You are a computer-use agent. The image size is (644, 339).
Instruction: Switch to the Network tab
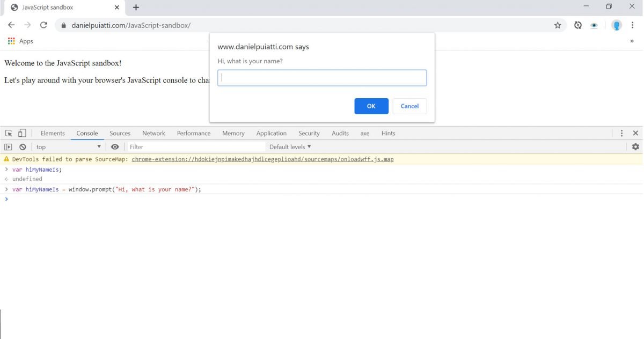pos(153,132)
